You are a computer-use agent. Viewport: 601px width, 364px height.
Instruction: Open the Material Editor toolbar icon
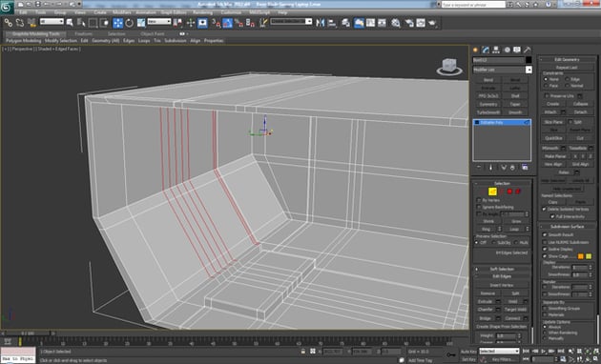pyautogui.click(x=396, y=23)
